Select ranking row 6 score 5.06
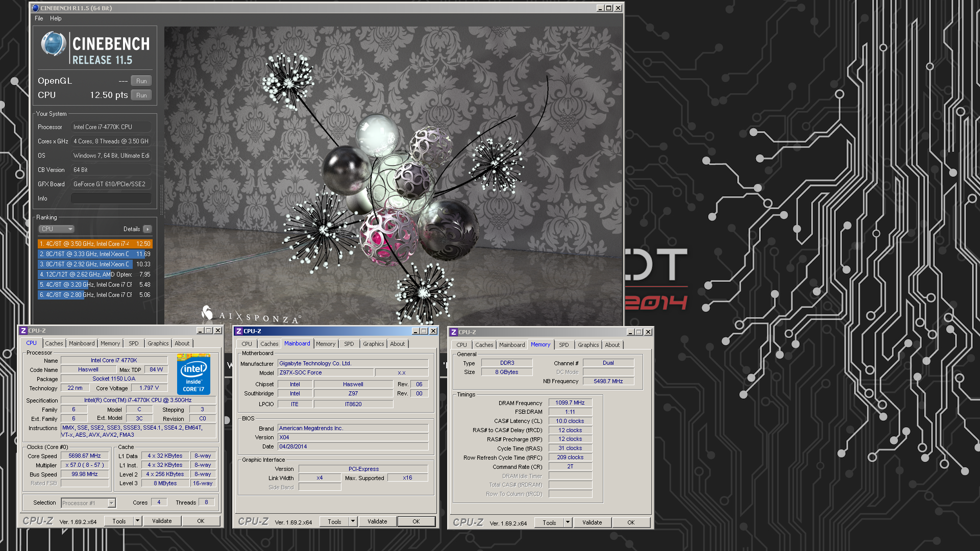The width and height of the screenshot is (980, 551). coord(95,295)
